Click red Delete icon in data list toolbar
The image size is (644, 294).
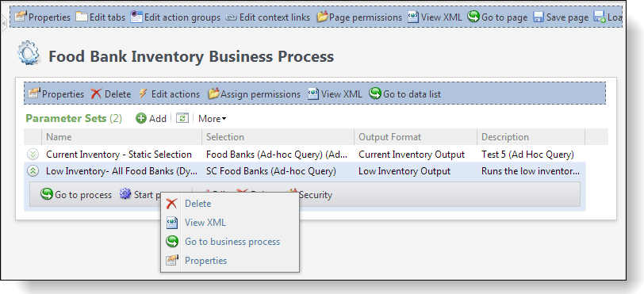point(96,94)
